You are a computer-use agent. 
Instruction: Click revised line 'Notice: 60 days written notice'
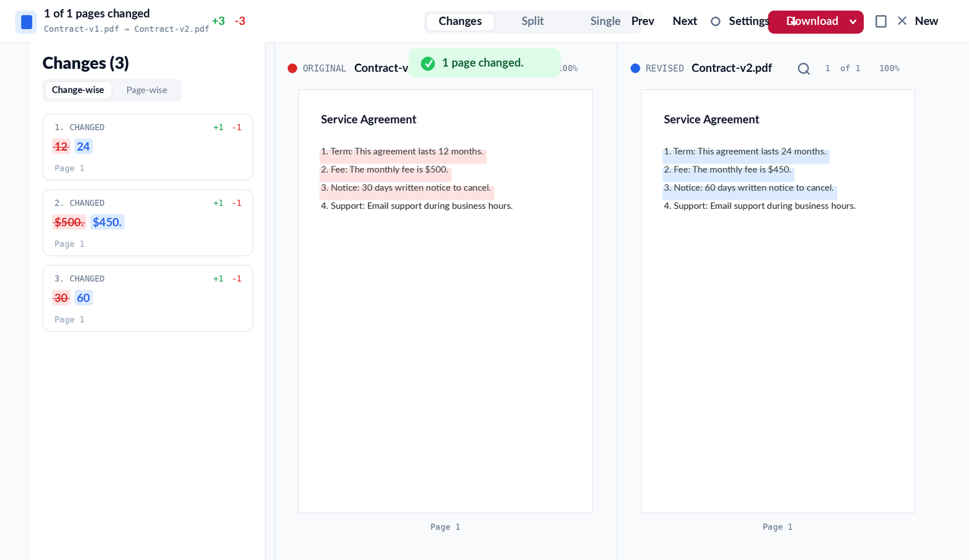click(749, 188)
